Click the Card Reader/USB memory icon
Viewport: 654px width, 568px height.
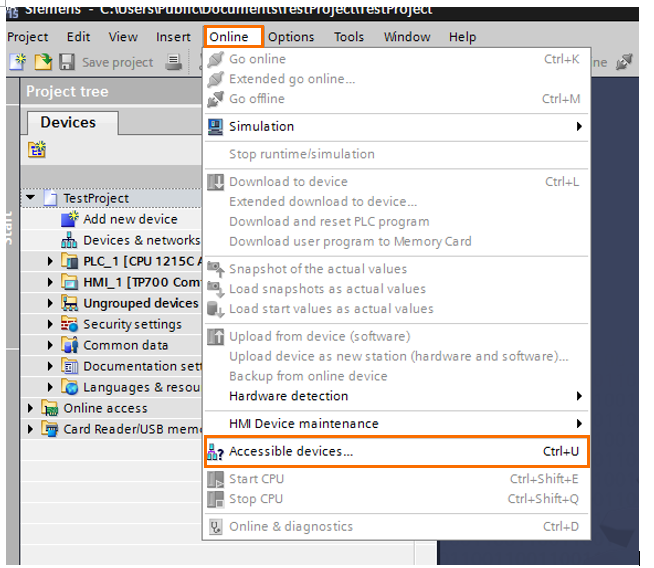click(50, 429)
